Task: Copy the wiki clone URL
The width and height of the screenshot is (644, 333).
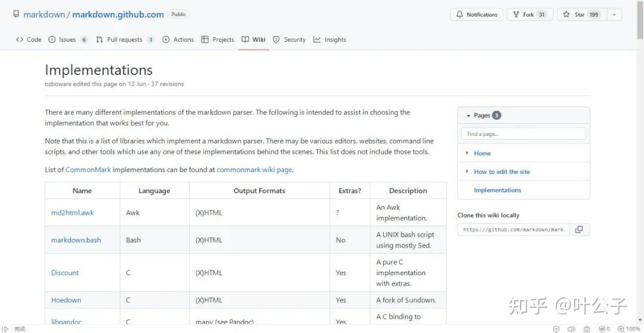Action: click(x=579, y=229)
